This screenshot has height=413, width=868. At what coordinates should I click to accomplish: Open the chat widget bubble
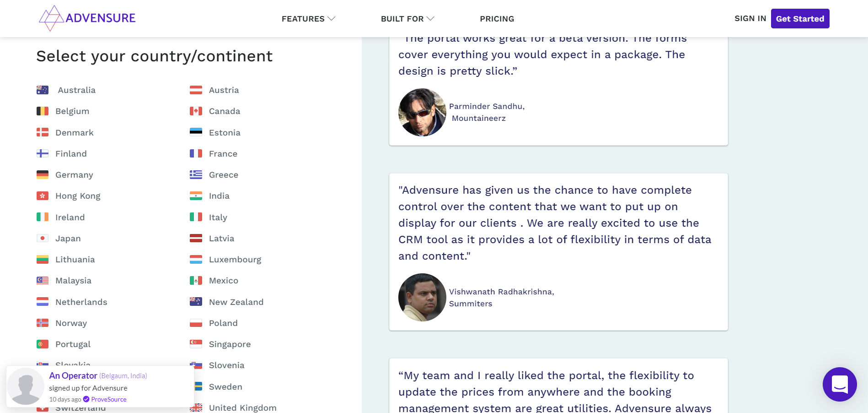[839, 384]
